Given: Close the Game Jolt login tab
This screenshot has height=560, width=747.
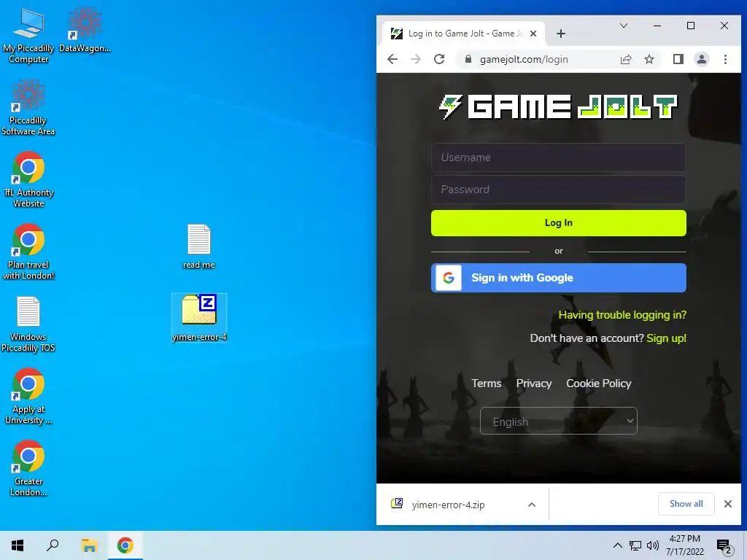Looking at the screenshot, I should (533, 34).
